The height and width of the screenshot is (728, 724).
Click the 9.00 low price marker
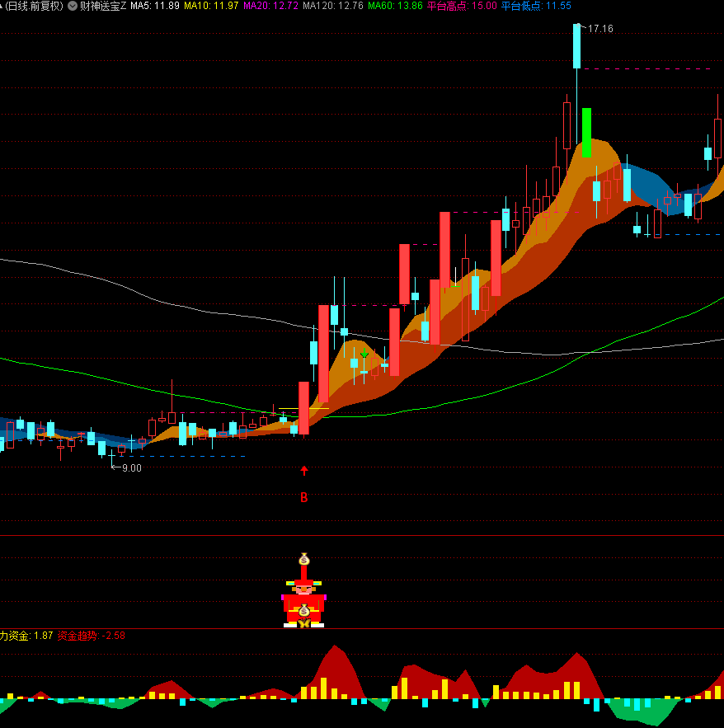(130, 467)
